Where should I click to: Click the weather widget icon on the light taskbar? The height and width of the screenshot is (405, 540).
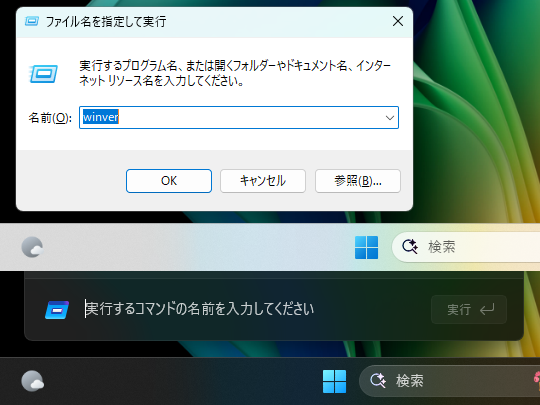(x=32, y=247)
